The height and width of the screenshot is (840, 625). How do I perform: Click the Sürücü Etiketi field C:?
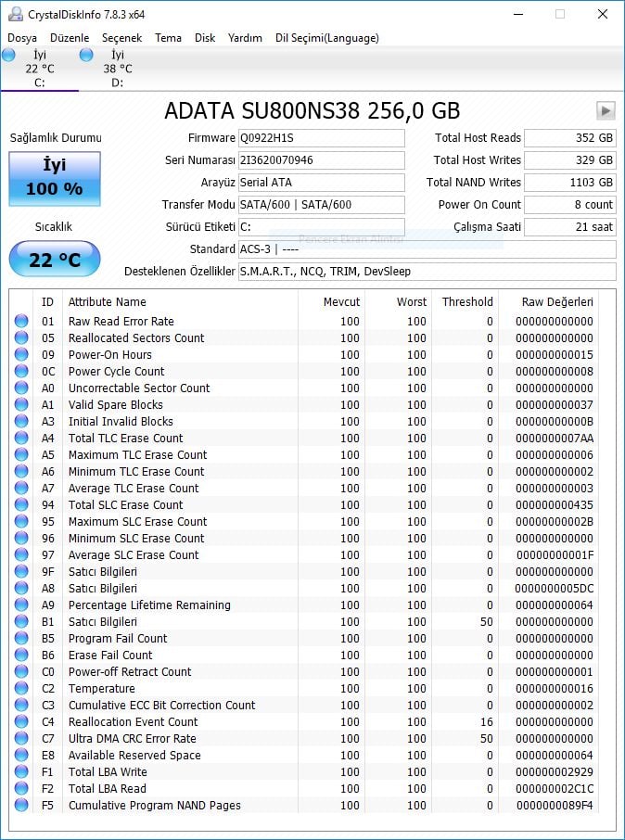(x=322, y=227)
